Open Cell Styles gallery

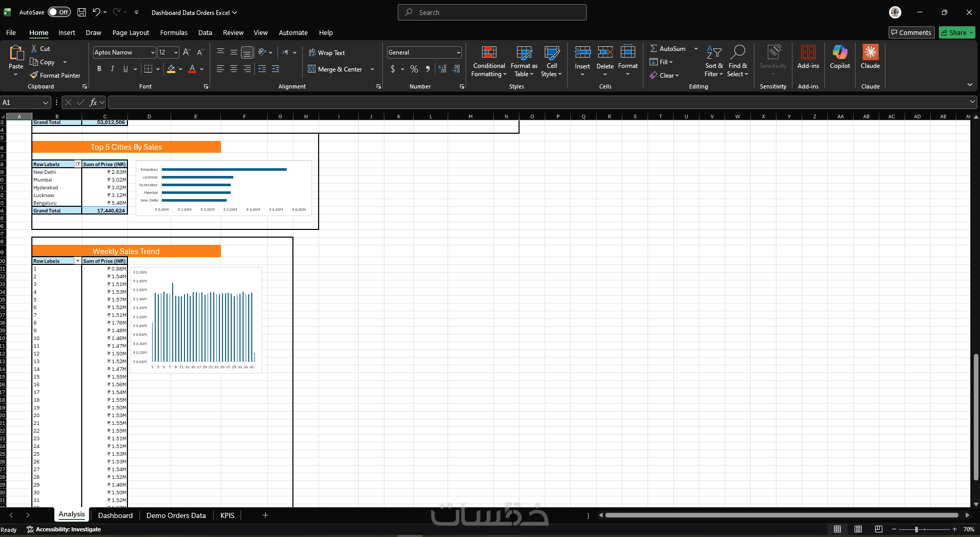[552, 61]
